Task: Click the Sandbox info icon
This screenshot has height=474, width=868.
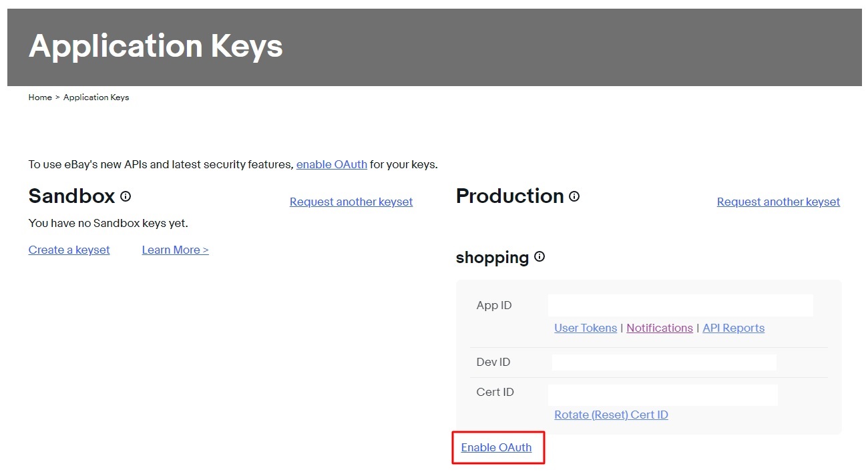Action: pos(126,196)
